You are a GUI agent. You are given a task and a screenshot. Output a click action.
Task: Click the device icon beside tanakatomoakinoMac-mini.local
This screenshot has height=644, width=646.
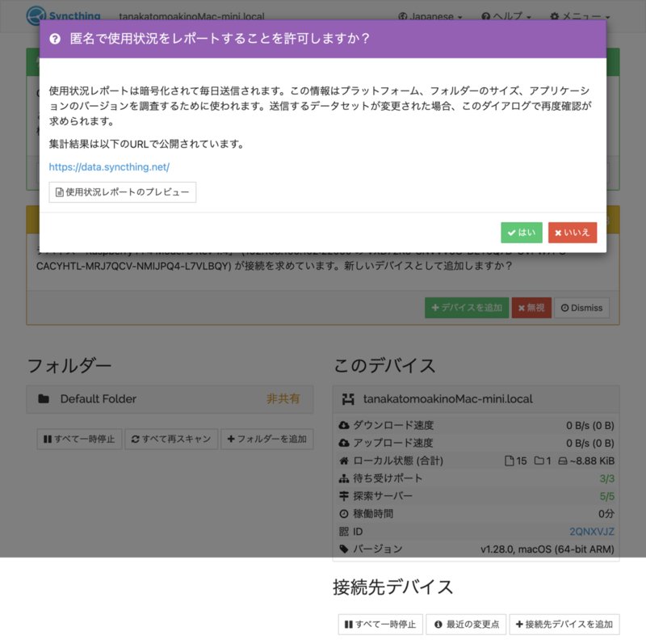(x=348, y=399)
